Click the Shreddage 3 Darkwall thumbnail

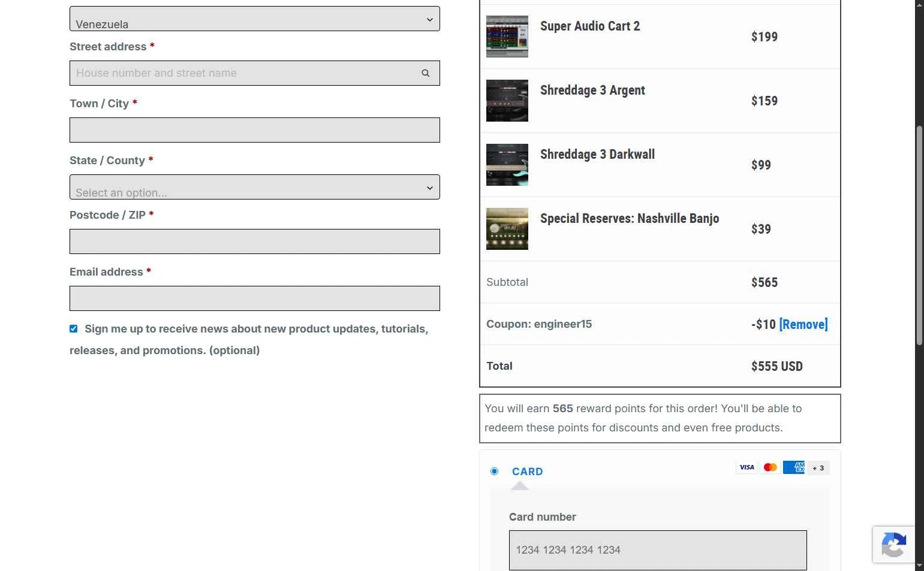(x=507, y=165)
